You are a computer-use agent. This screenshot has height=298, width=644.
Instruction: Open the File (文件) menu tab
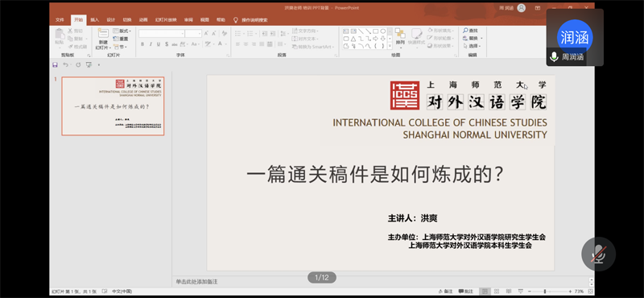[x=60, y=19]
